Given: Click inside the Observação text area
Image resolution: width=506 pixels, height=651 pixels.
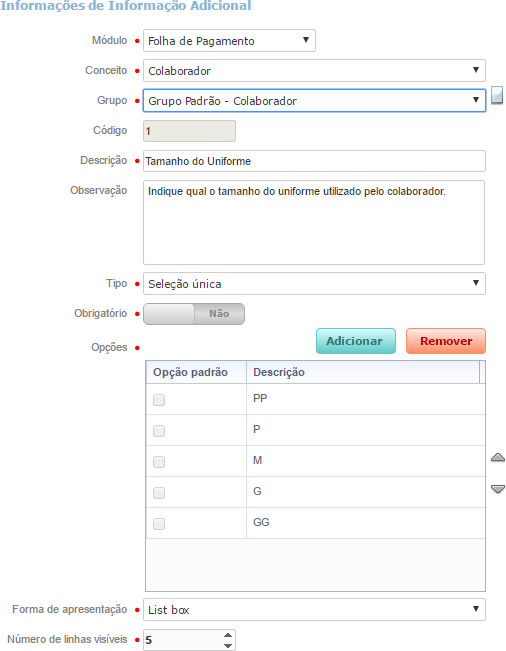Looking at the screenshot, I should 314,223.
